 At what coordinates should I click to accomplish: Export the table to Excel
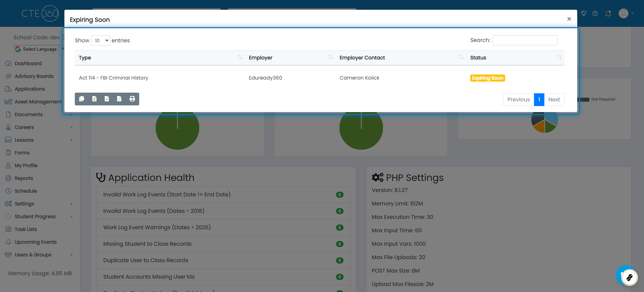(94, 99)
